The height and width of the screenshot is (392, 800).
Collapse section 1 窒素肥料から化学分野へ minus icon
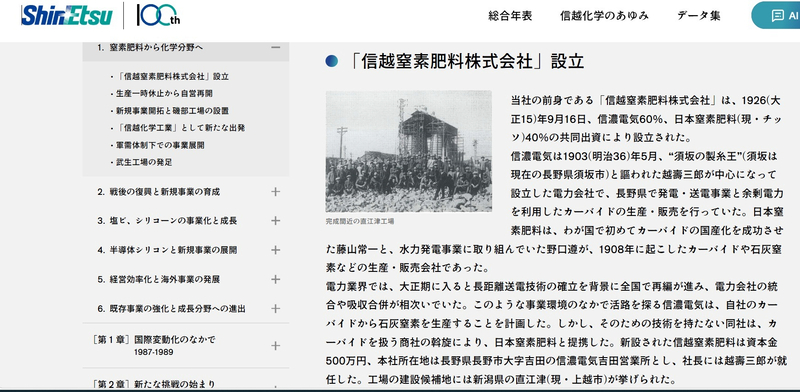(x=276, y=47)
